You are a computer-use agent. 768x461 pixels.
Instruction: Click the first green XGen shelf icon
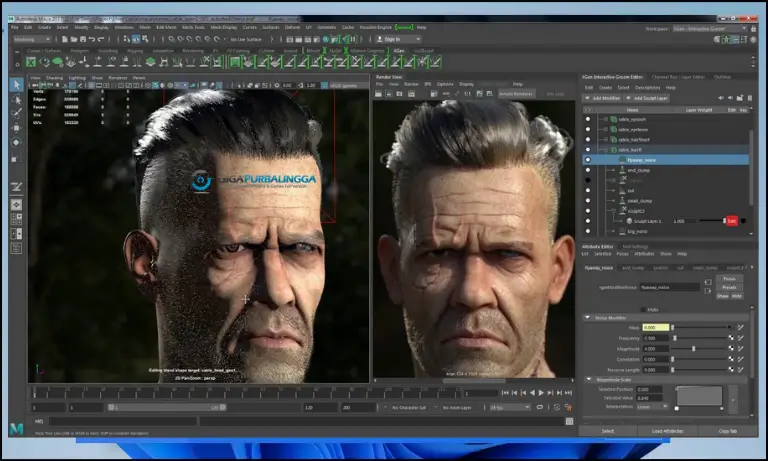tap(31, 62)
